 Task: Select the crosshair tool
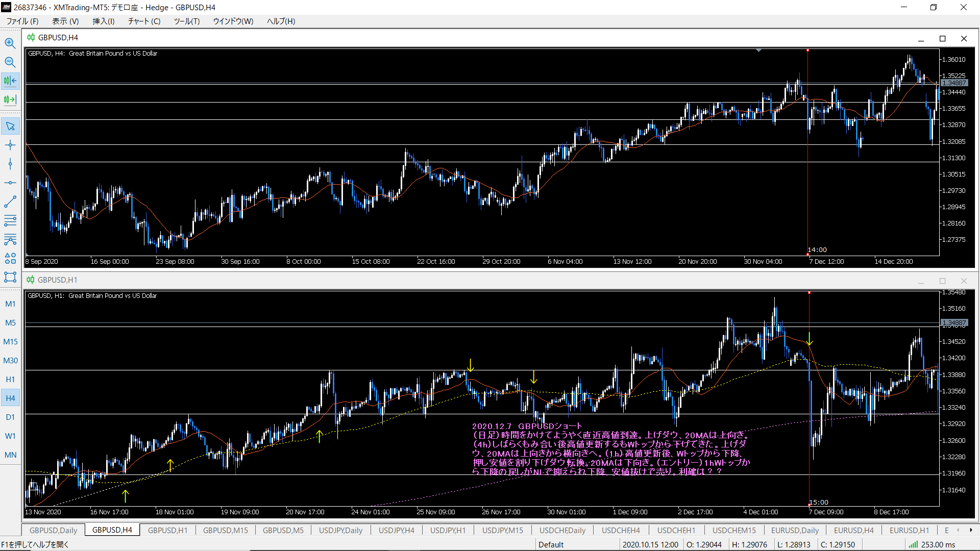pyautogui.click(x=10, y=145)
